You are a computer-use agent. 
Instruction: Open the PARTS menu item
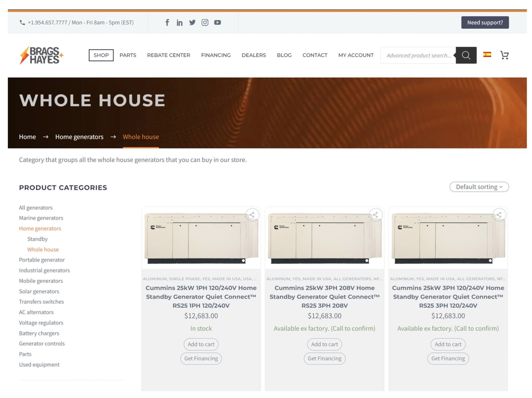tap(128, 55)
